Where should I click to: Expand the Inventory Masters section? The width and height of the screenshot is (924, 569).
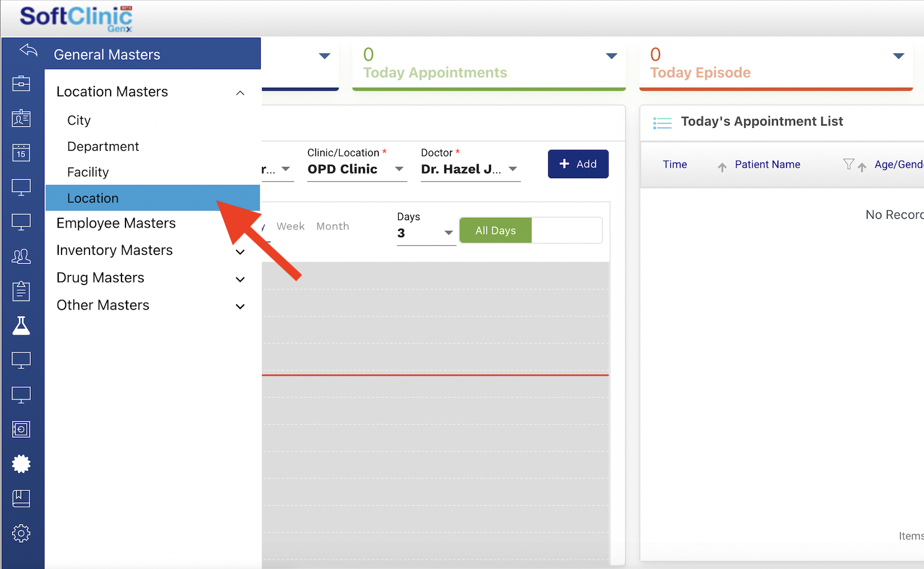click(x=240, y=251)
